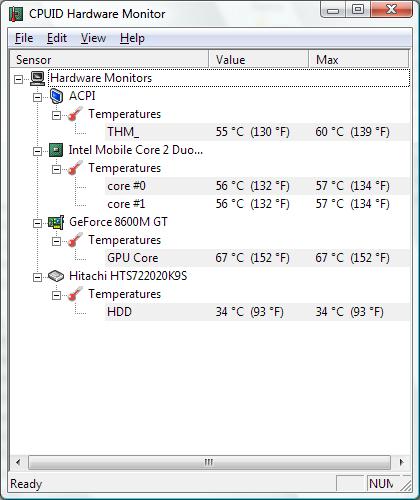Click the CPUID Hardware Monitor title bar icon

pos(16,14)
